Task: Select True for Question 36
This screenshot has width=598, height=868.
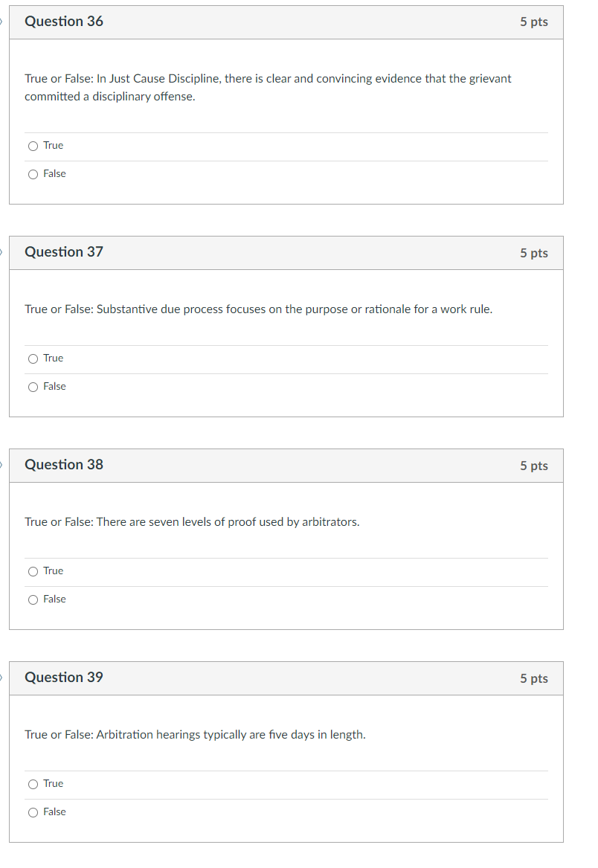Action: pos(33,145)
